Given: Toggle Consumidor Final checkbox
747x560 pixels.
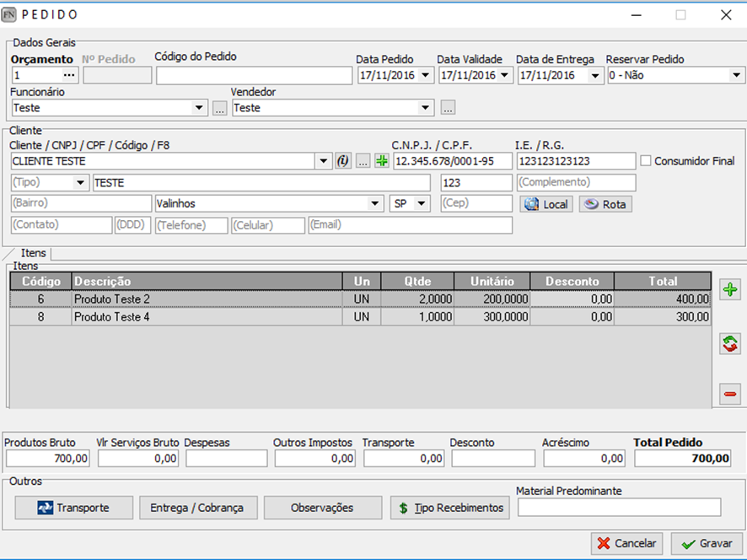Looking at the screenshot, I should click(x=646, y=161).
